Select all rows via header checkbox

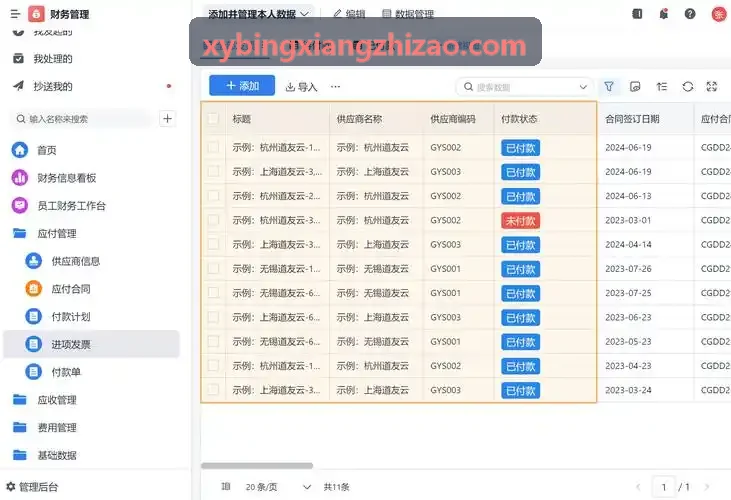point(213,118)
